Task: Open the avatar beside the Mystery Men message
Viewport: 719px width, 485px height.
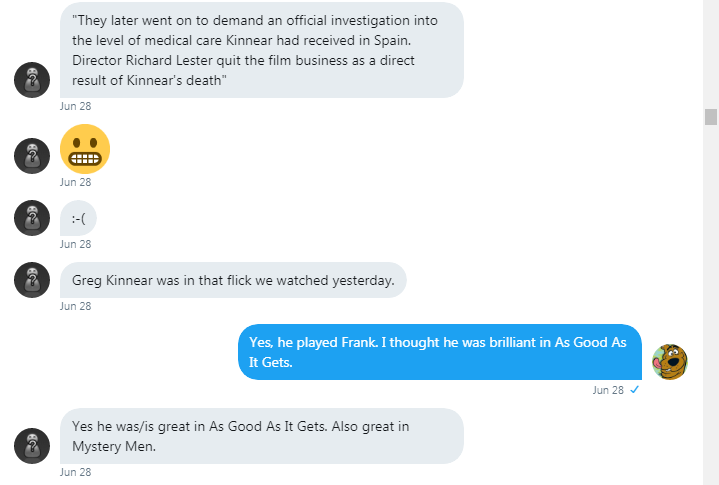Action: 32,446
